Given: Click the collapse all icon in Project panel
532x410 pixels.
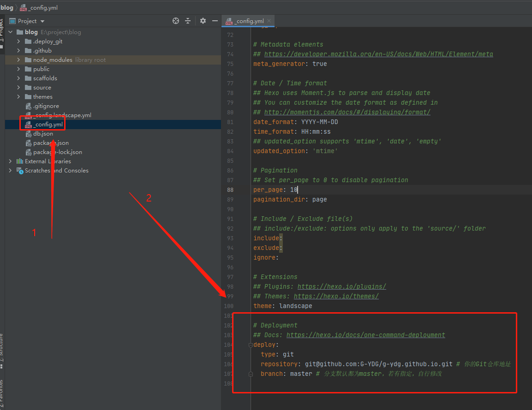Looking at the screenshot, I should 188,21.
